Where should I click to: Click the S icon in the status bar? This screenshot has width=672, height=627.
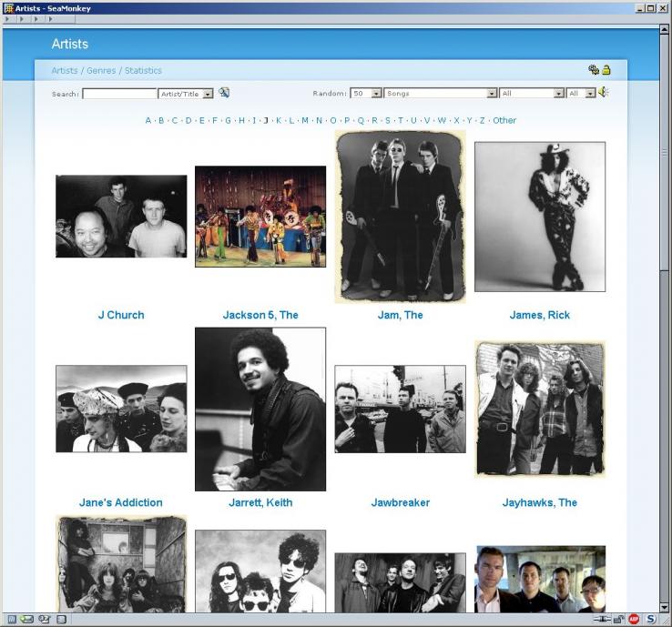651,620
